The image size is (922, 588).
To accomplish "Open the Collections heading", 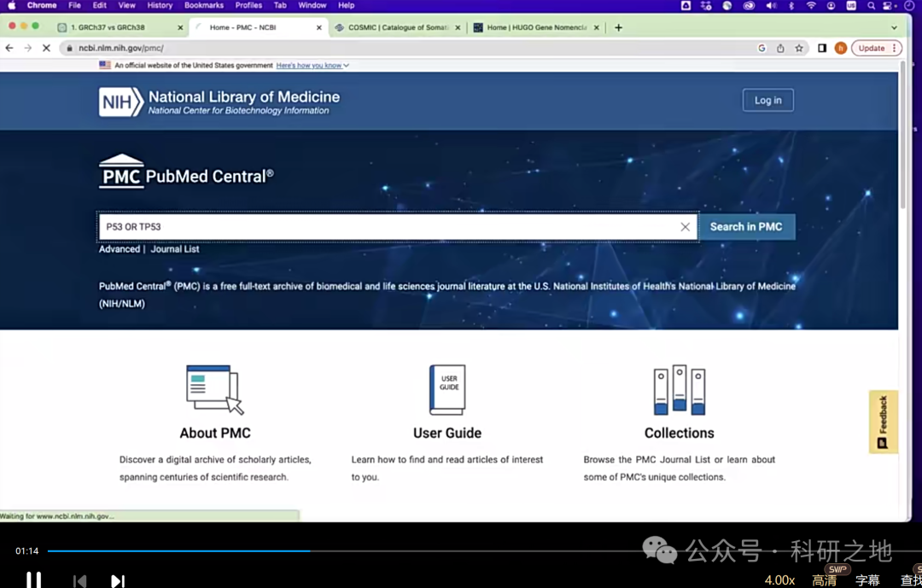I will tap(680, 434).
